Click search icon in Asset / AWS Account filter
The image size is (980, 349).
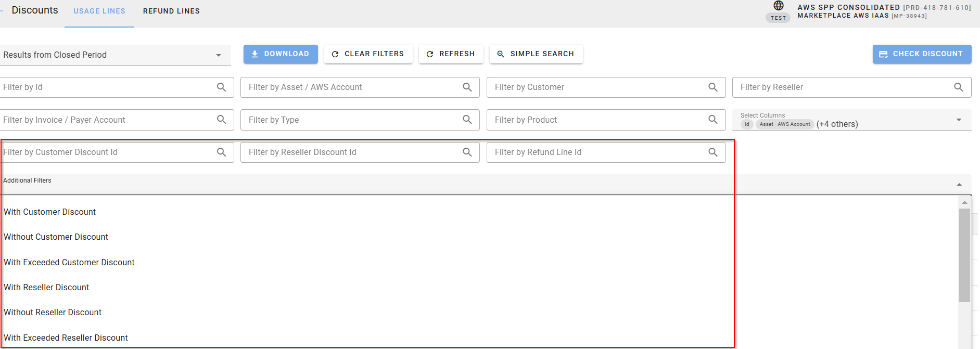467,87
